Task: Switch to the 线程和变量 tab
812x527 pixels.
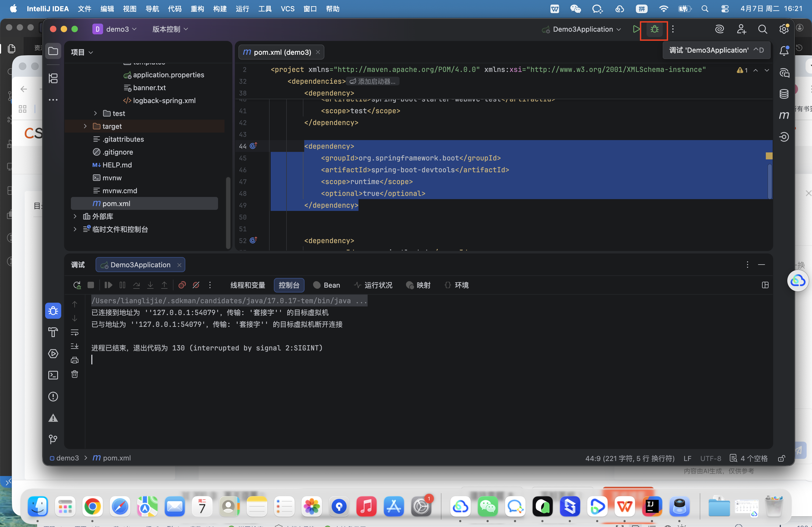Action: coord(248,285)
